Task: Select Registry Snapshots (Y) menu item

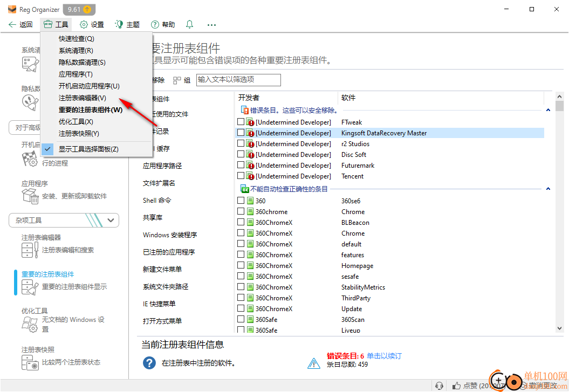Action: (96, 133)
